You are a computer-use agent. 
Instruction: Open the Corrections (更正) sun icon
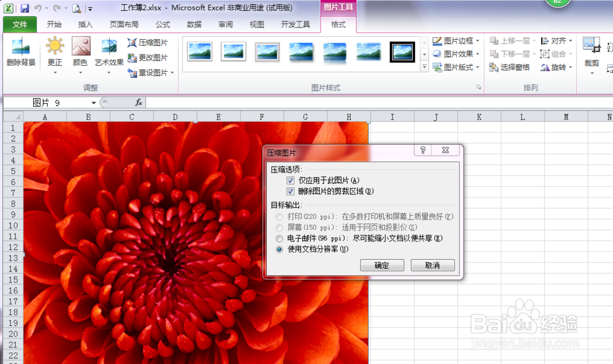[x=55, y=46]
